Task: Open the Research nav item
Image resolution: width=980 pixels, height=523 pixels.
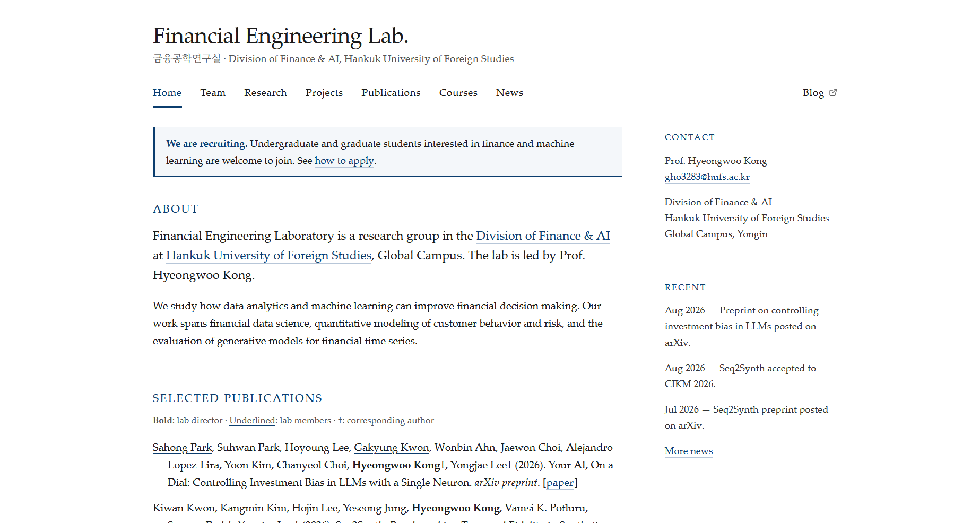Action: click(x=265, y=93)
